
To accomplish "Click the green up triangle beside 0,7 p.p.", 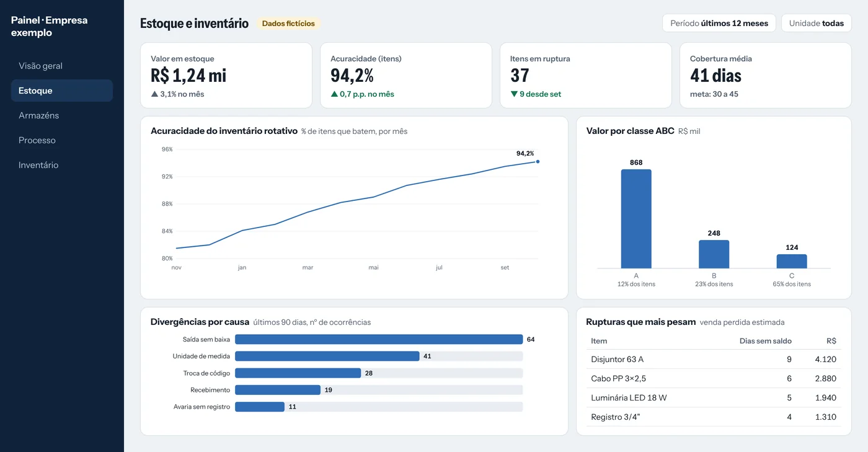I will [334, 94].
